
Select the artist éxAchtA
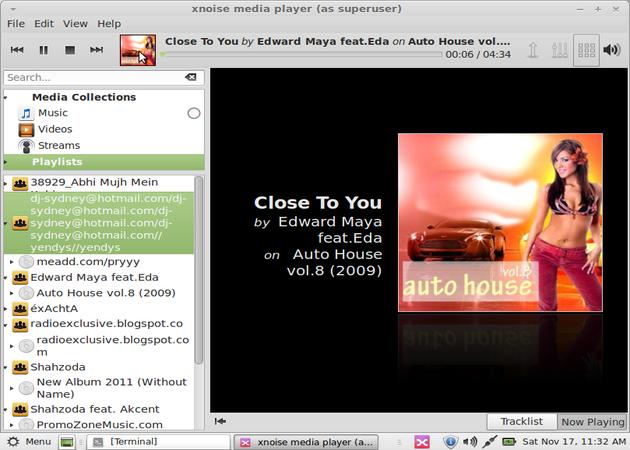[x=54, y=309]
